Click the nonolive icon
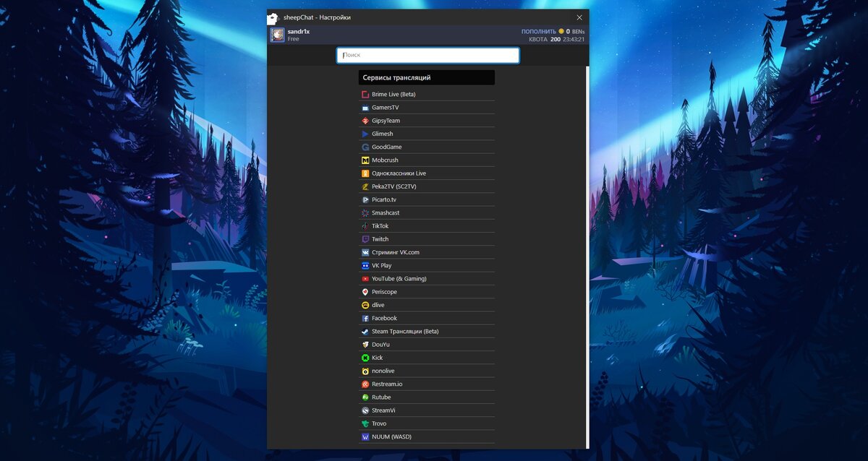868x461 pixels. tap(365, 371)
